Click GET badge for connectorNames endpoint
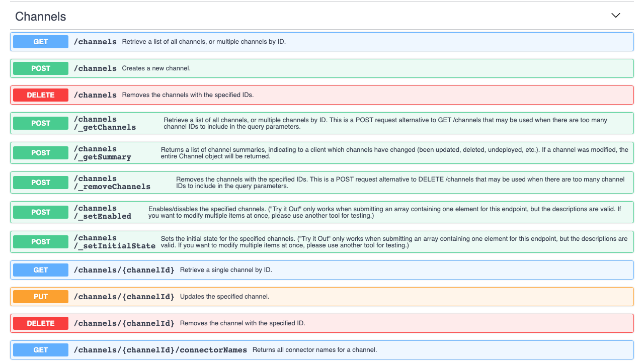The height and width of the screenshot is (362, 644). click(41, 350)
